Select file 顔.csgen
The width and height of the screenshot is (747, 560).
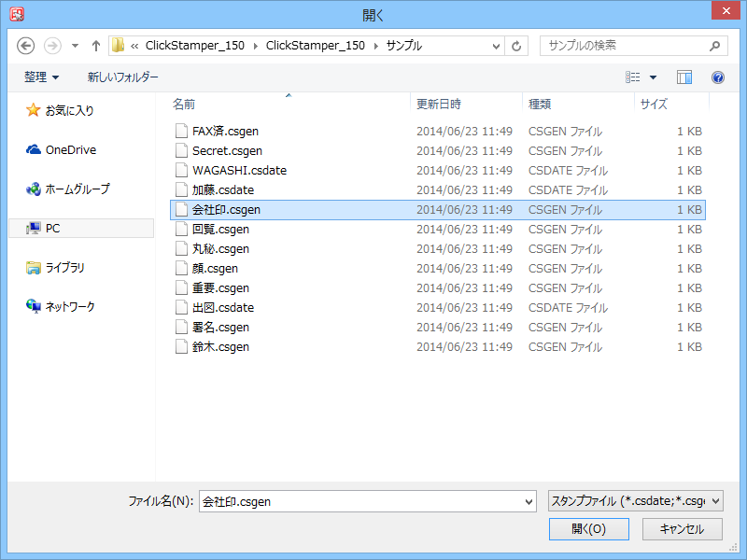pyautogui.click(x=437, y=269)
